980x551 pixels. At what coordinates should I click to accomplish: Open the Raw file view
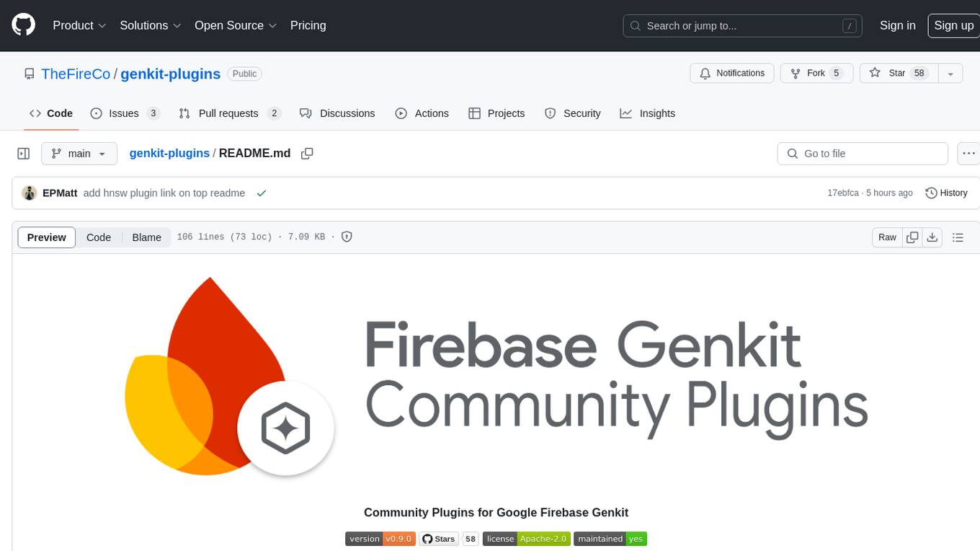(887, 237)
